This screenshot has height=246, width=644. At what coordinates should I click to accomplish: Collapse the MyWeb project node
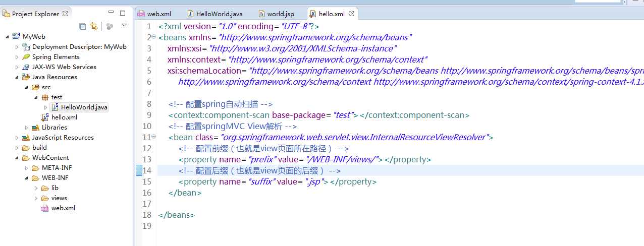click(x=7, y=36)
